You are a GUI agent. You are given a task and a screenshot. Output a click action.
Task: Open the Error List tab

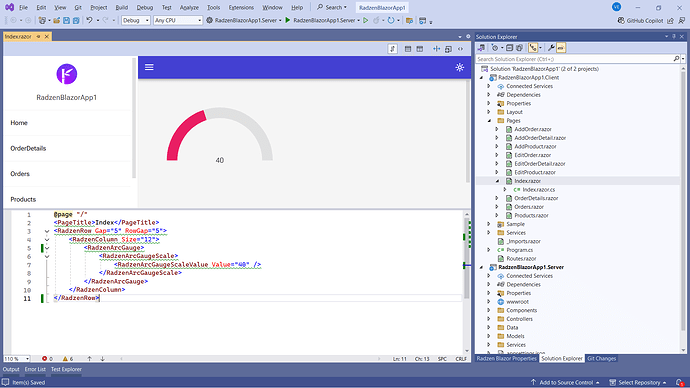click(35, 370)
